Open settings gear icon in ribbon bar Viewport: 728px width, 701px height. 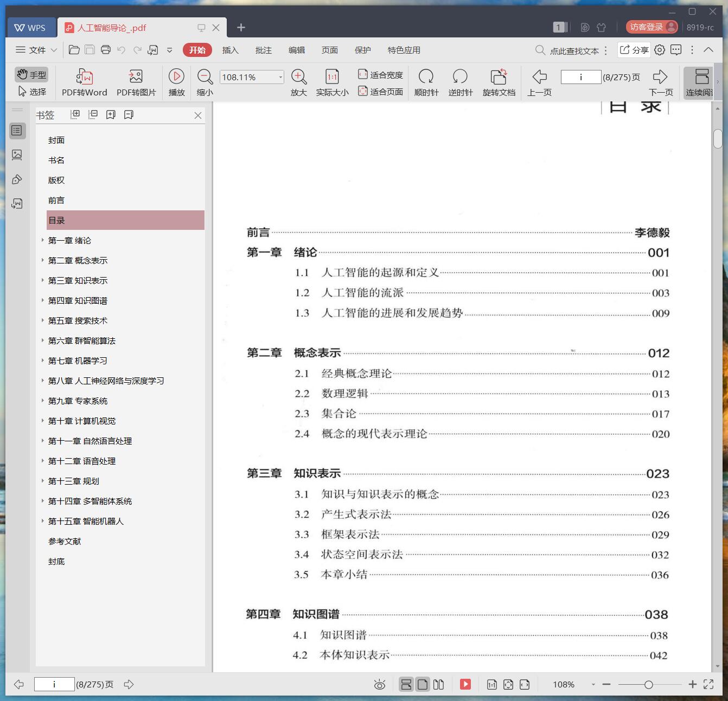[660, 50]
